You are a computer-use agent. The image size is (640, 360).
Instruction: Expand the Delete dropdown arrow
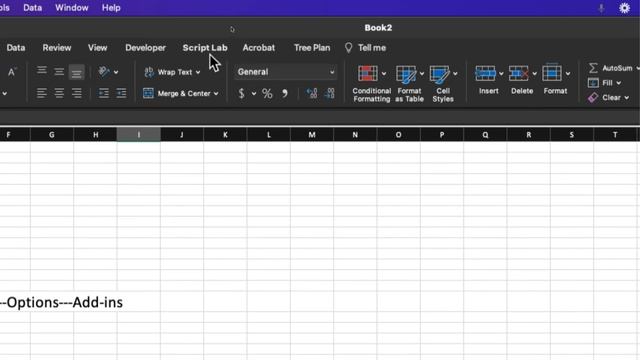pyautogui.click(x=535, y=74)
